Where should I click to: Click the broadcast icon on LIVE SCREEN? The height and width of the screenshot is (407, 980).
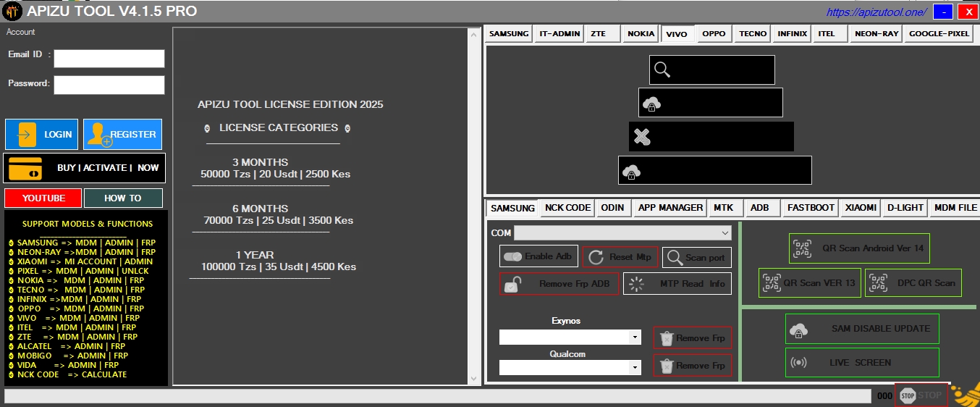click(x=798, y=363)
